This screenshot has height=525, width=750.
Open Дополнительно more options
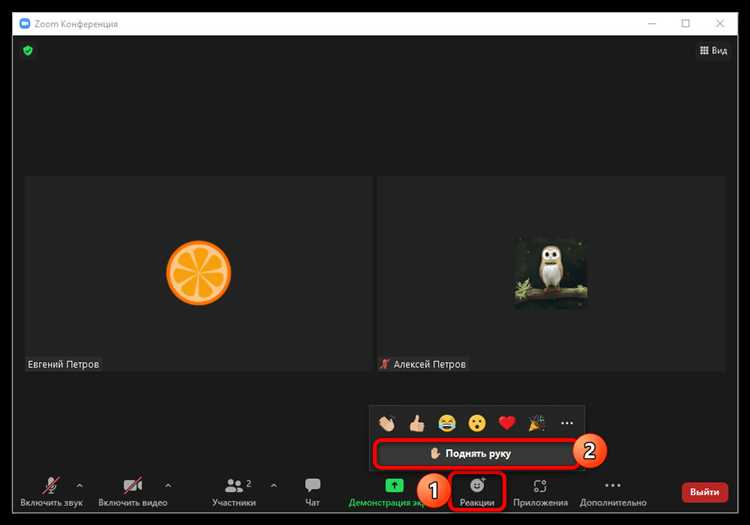(x=613, y=492)
